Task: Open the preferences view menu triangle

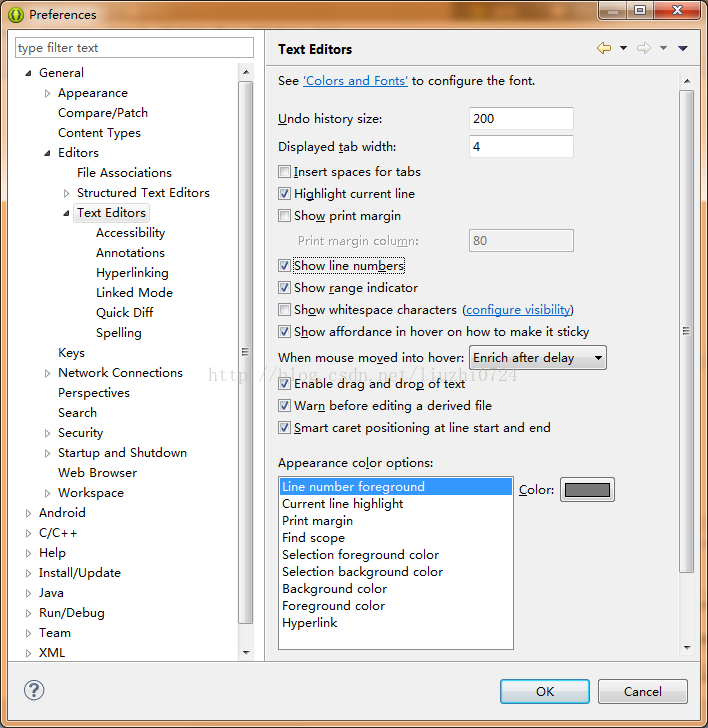Action: pyautogui.click(x=682, y=48)
